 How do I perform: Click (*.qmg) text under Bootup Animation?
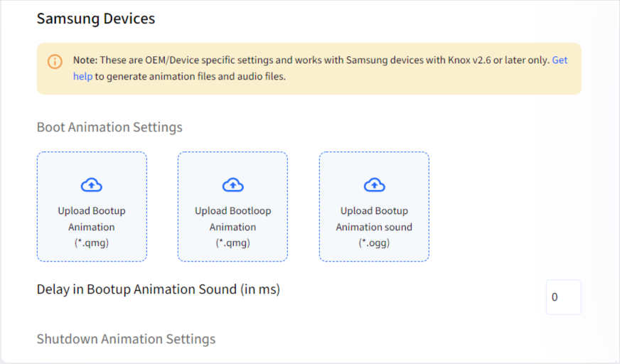tap(92, 242)
